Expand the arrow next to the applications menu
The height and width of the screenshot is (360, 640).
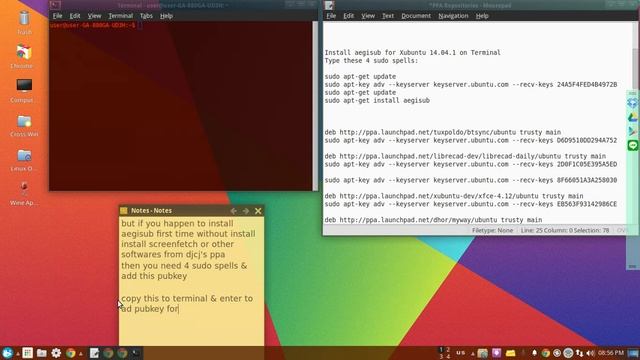18,354
